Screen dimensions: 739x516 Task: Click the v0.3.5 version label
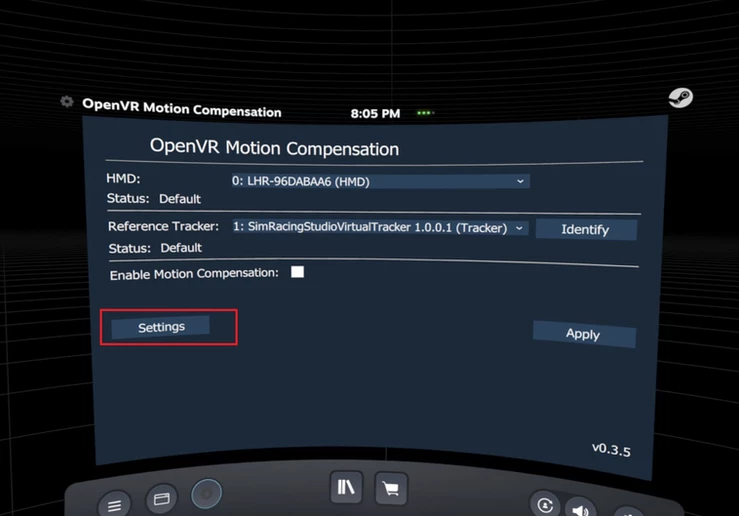(x=611, y=450)
